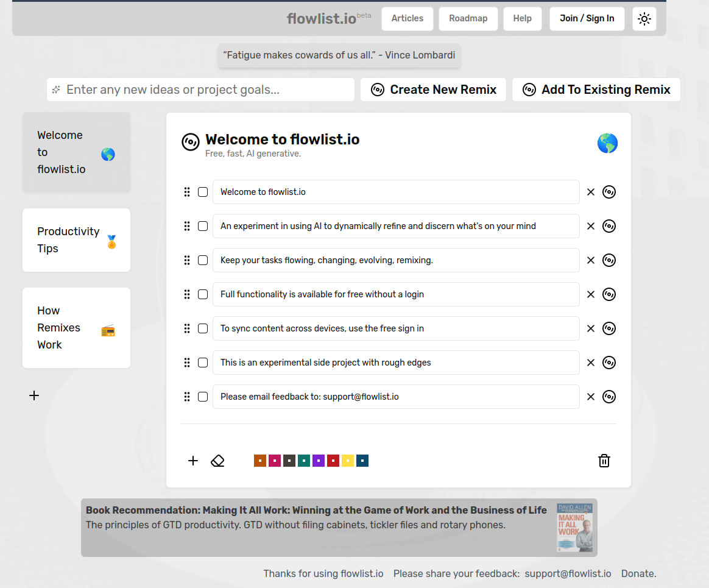Screen dimensions: 709x588
Task: Click the flowlist.io beta logo
Action: [329, 18]
